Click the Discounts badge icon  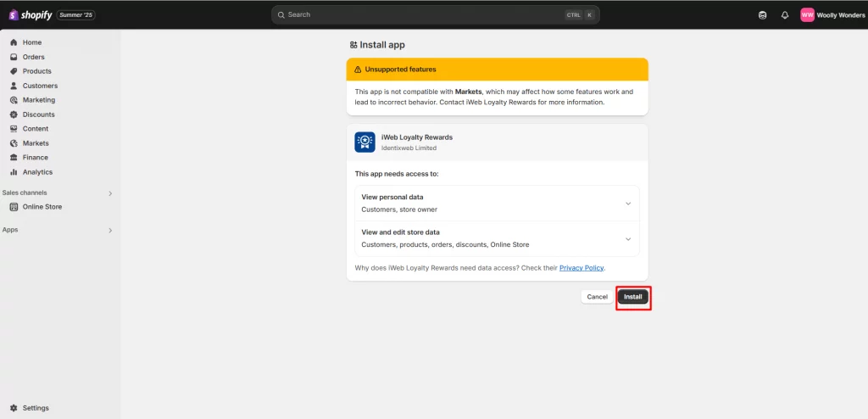tap(14, 115)
